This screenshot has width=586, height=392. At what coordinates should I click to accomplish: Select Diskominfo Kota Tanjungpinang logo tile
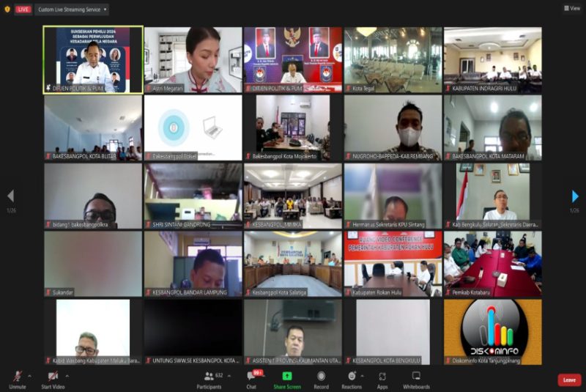pos(492,332)
